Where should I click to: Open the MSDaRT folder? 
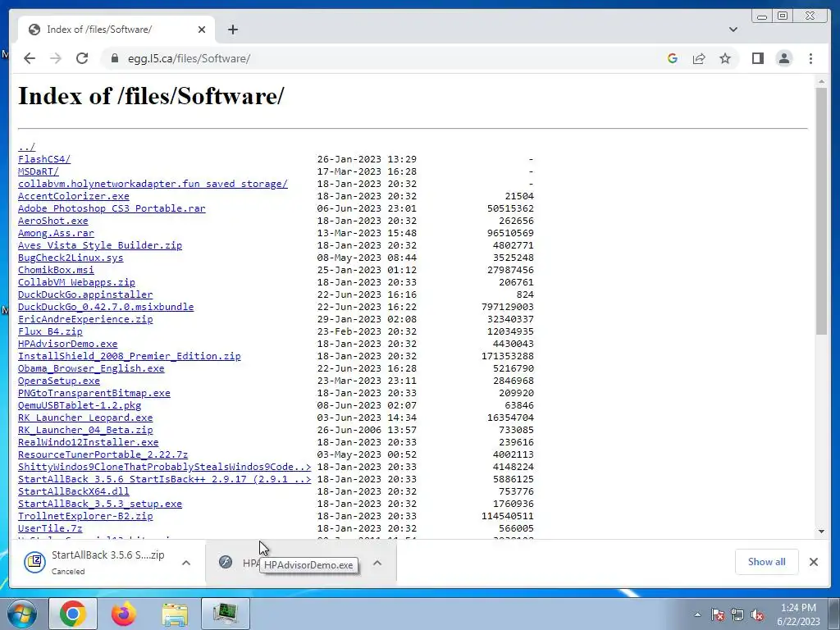click(x=39, y=171)
